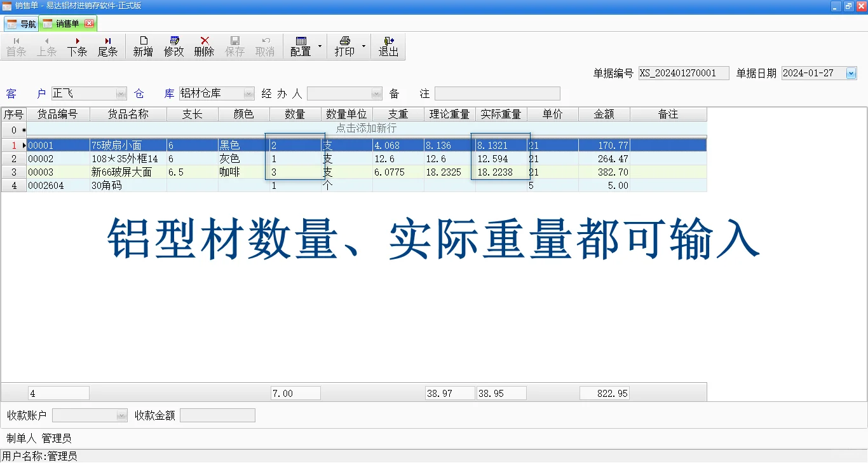The image size is (868, 463).
Task: Select the 修改 edit icon
Action: [173, 45]
